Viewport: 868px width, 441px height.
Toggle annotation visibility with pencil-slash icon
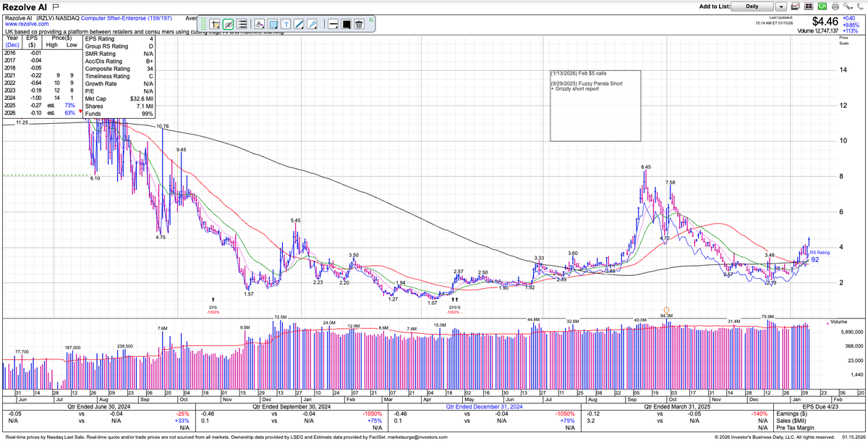click(x=228, y=23)
